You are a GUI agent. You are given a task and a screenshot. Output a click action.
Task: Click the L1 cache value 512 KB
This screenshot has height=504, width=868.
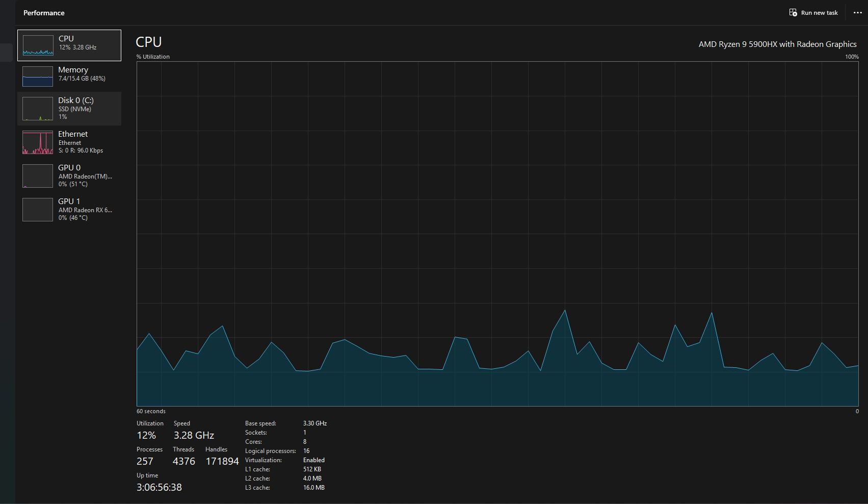pyautogui.click(x=312, y=469)
